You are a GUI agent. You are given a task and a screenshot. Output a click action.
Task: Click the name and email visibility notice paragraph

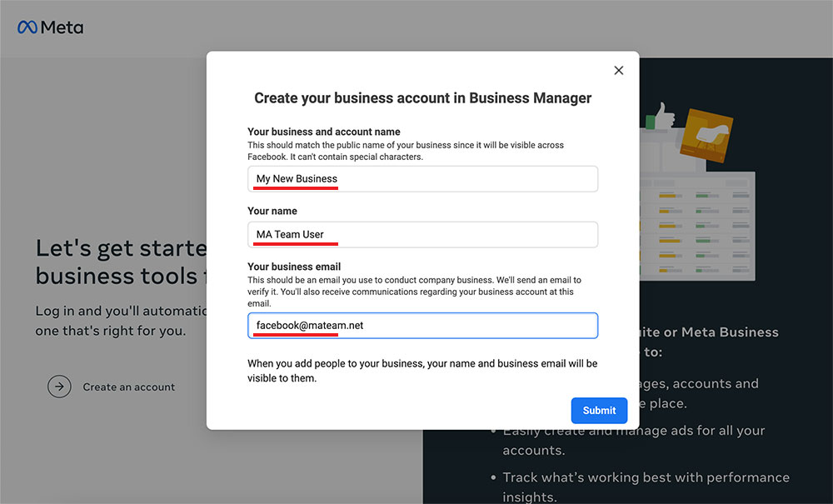pos(422,371)
